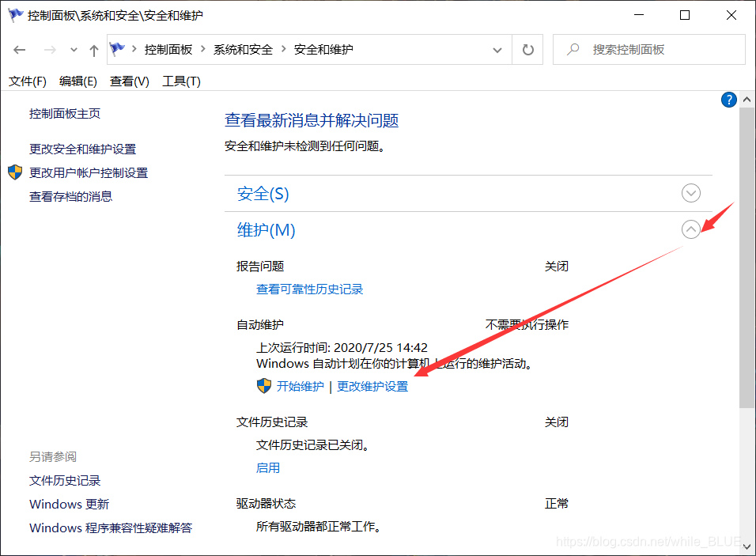The width and height of the screenshot is (756, 556).
Task: Click 启用 under 文件历史记录
Action: 267,467
